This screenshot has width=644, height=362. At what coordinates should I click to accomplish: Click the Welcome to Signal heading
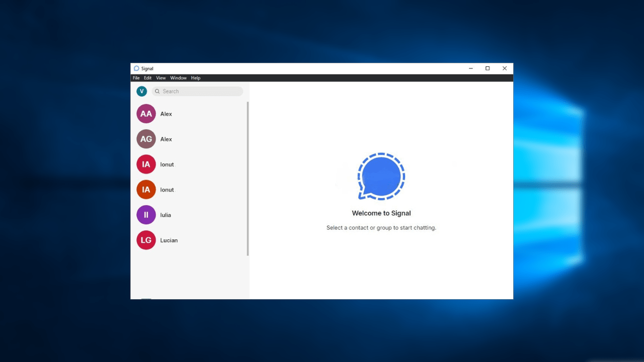click(381, 213)
